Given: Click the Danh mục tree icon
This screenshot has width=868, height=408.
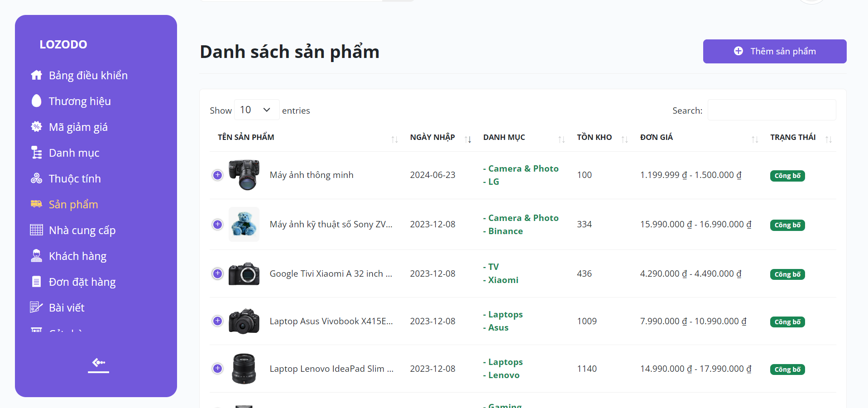Looking at the screenshot, I should (37, 153).
